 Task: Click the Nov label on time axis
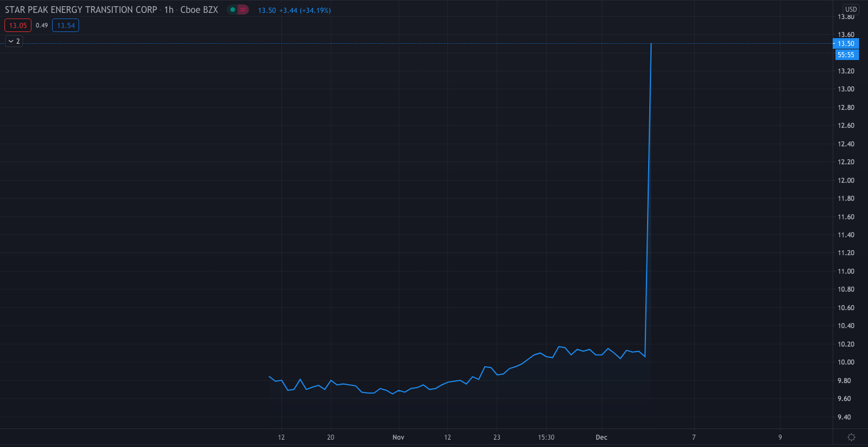(x=398, y=437)
